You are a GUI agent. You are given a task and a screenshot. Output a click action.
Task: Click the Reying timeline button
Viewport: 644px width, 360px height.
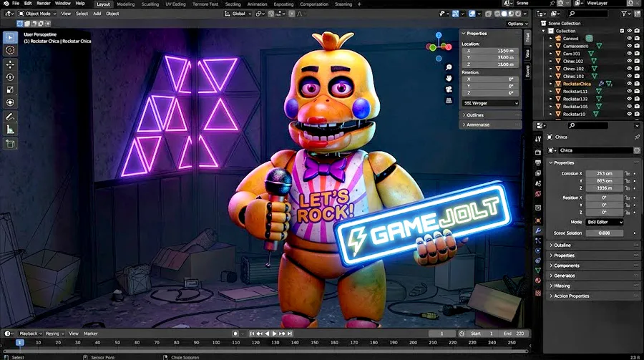(54, 334)
